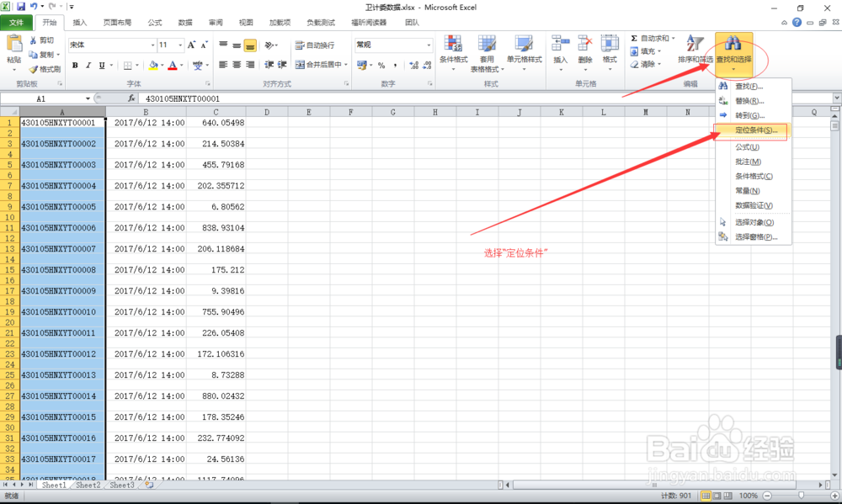Switch to Sheet2 worksheet tab
The image size is (842, 504).
coord(88,485)
